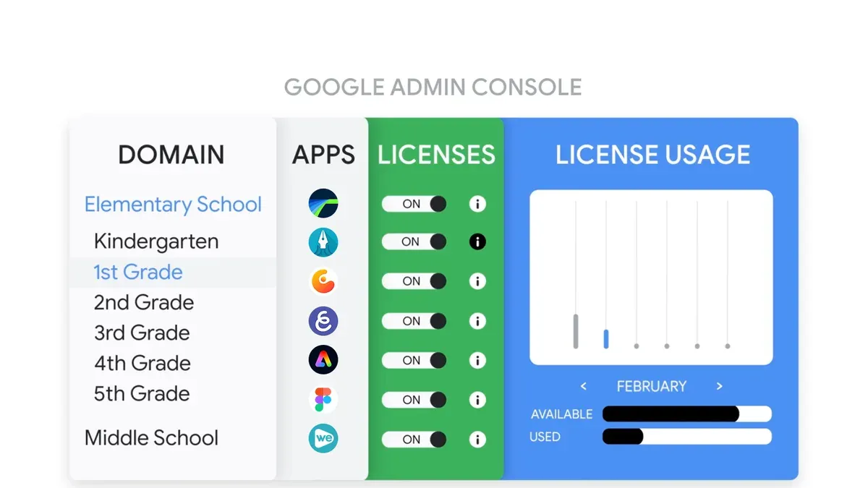868x488 pixels.
Task: Click the APPS column heading
Action: pyautogui.click(x=323, y=155)
